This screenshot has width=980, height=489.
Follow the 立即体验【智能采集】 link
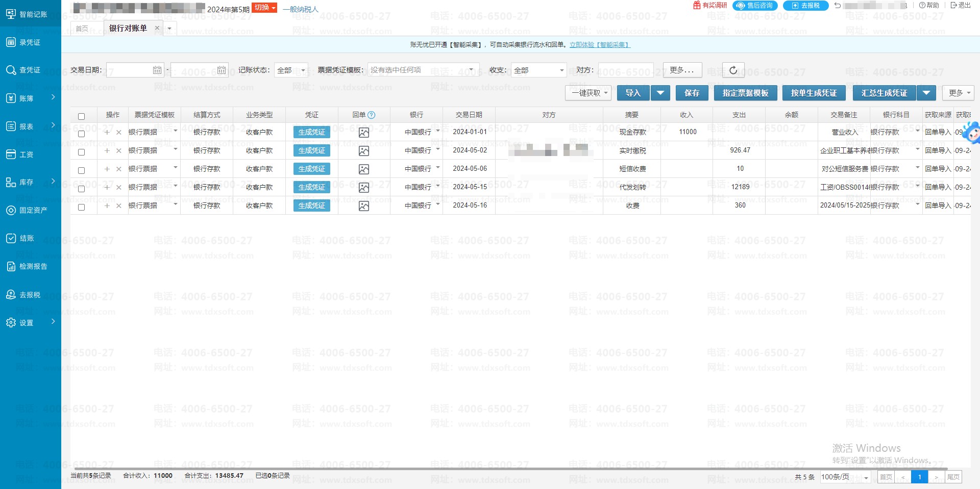coord(600,45)
